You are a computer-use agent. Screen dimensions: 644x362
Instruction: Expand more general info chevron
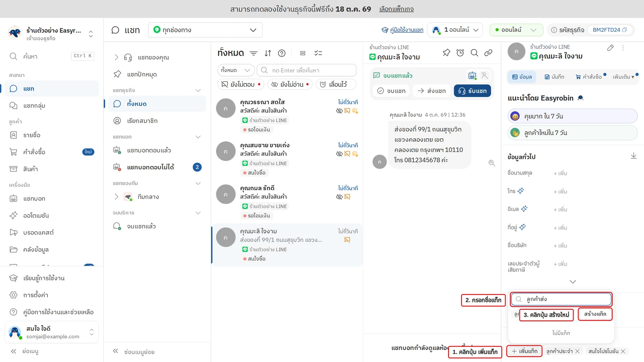click(573, 282)
